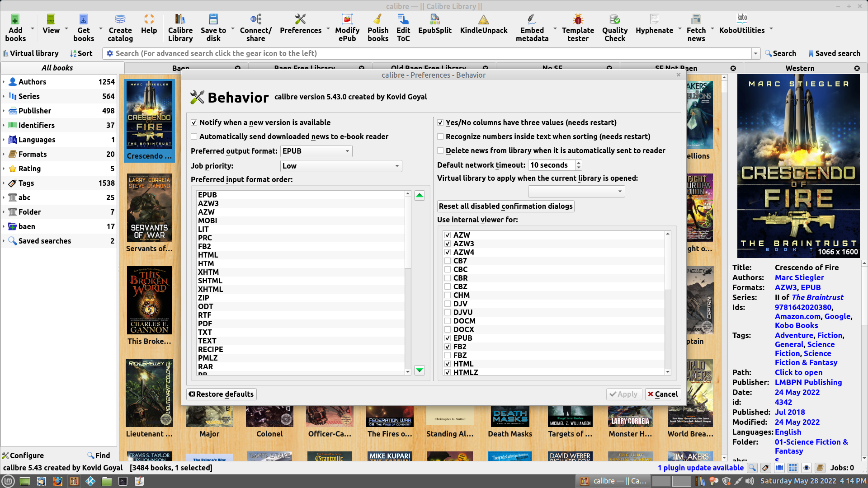Expand the Authors tree in the tag browser
The image size is (868, 488).
(4, 82)
